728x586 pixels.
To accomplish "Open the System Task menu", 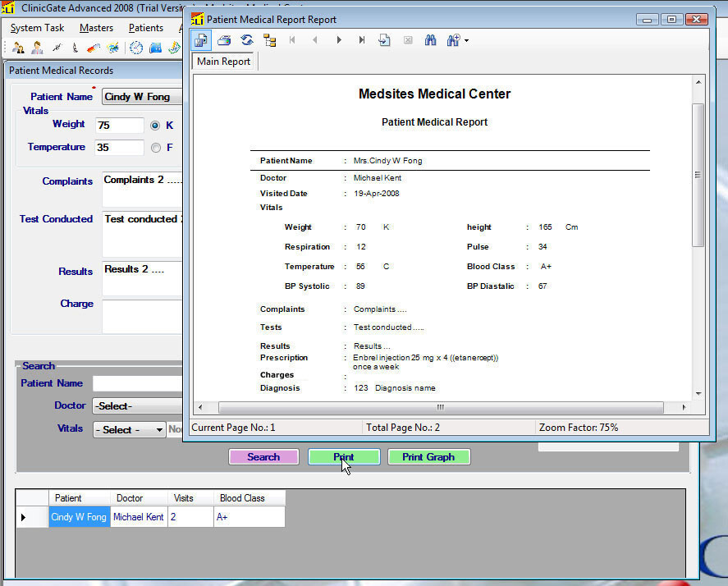I will click(37, 28).
